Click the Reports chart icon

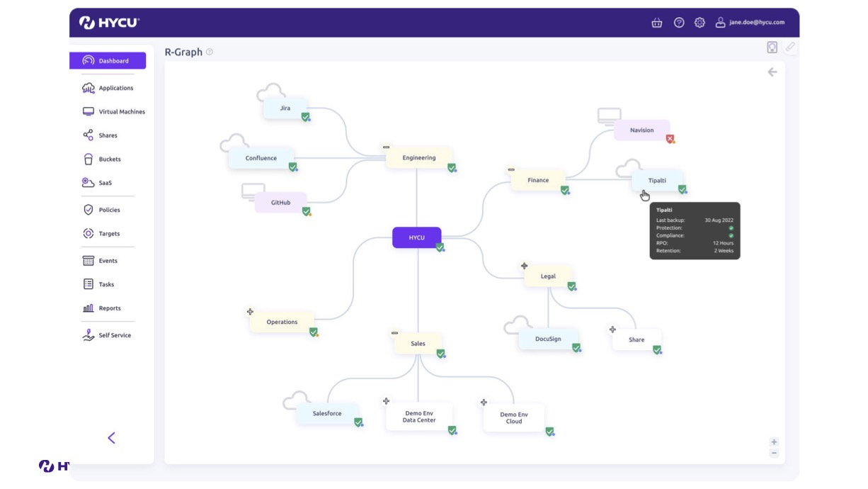pos(88,308)
